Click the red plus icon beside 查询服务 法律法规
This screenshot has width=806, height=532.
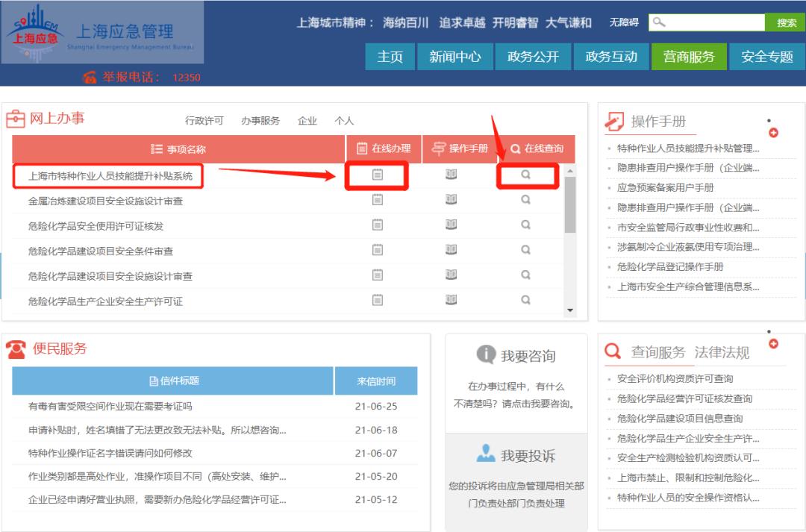[x=773, y=343]
